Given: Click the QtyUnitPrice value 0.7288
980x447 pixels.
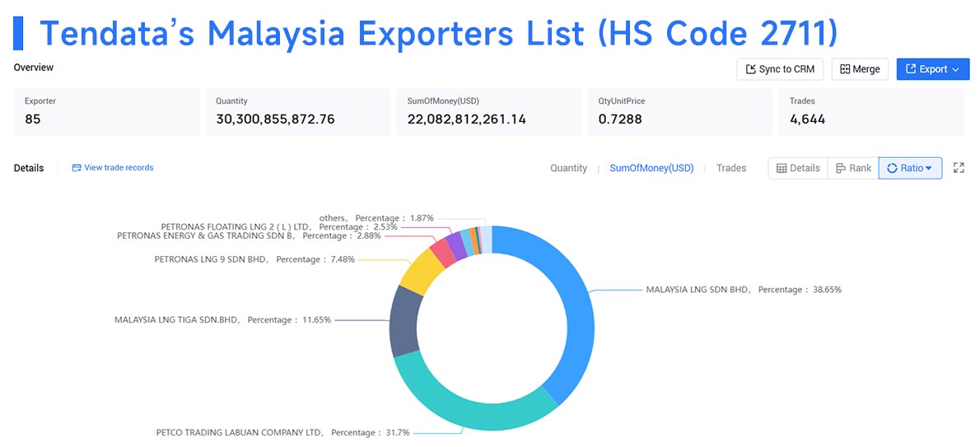Looking at the screenshot, I should point(620,119).
